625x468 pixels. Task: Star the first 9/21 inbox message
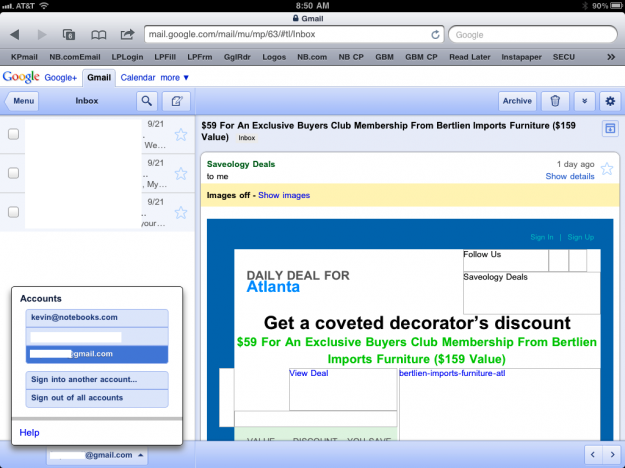coord(181,135)
